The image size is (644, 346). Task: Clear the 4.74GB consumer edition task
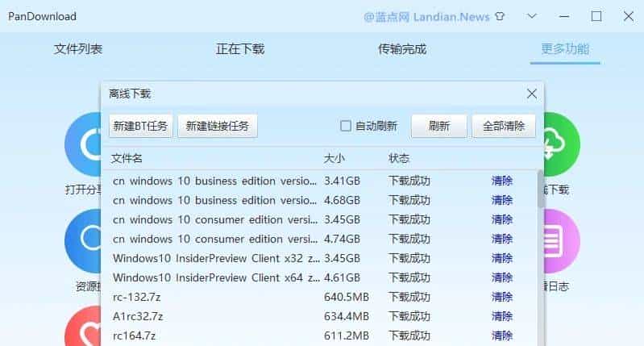[502, 239]
